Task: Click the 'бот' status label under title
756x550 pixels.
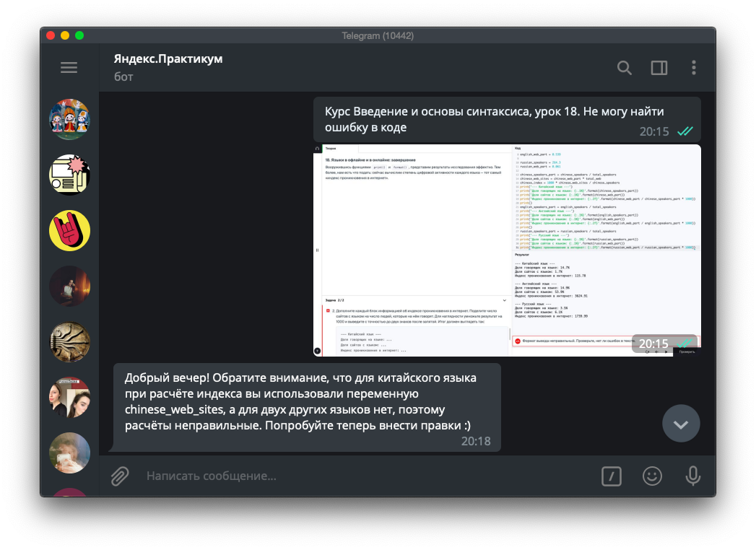Action: pos(123,77)
